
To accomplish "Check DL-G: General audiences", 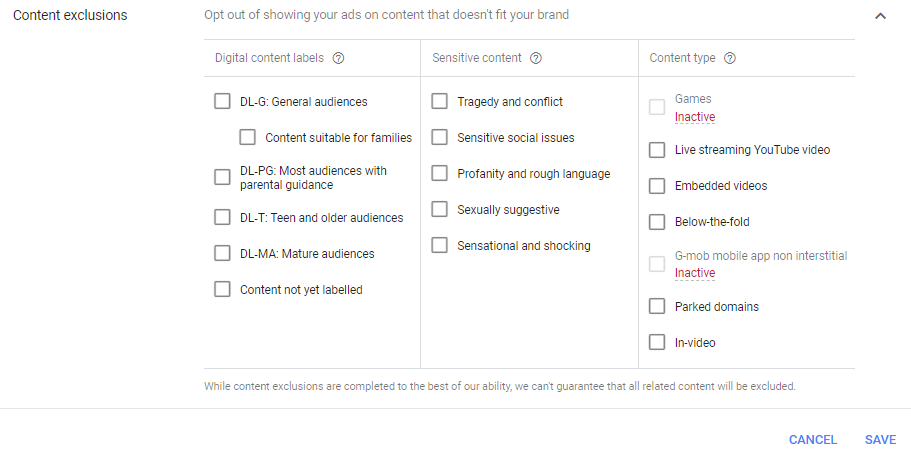I will coord(222,101).
